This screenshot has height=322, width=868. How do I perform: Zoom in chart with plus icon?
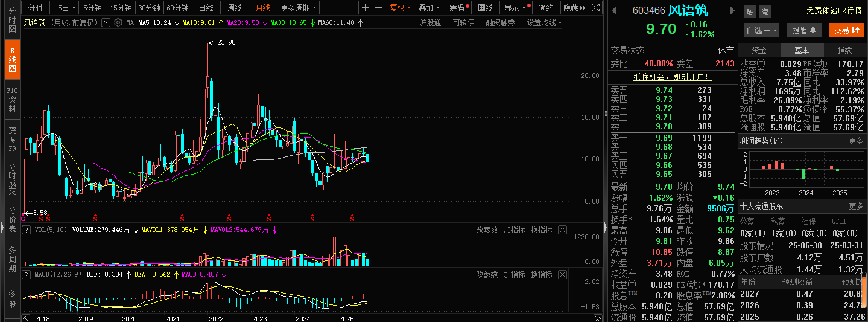366,8
